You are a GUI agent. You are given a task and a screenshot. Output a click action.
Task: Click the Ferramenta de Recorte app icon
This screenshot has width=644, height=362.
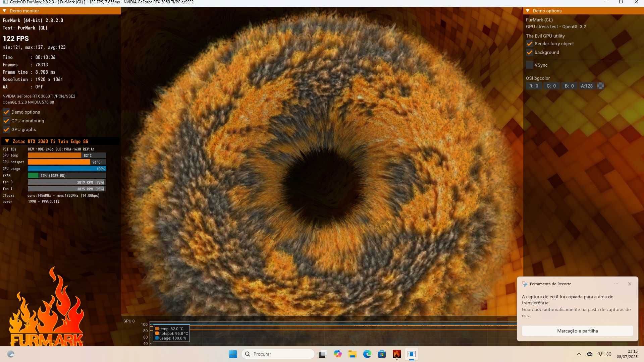click(525, 284)
